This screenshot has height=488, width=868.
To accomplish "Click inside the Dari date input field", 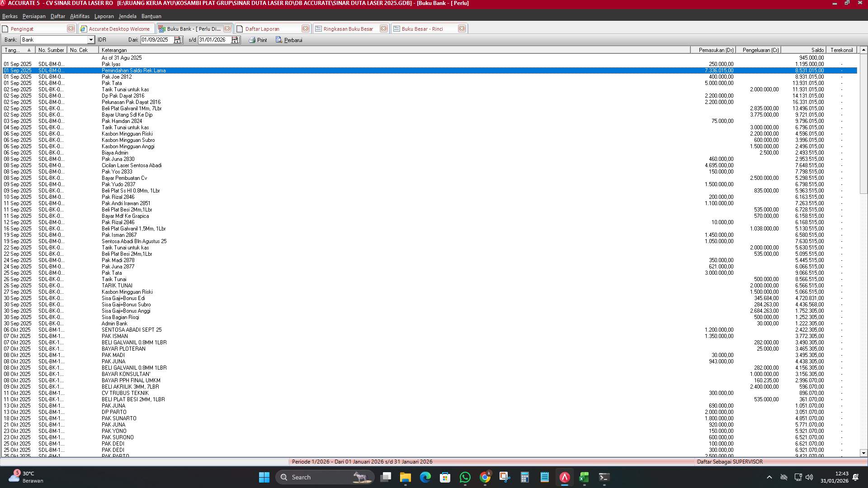I will (x=156, y=40).
